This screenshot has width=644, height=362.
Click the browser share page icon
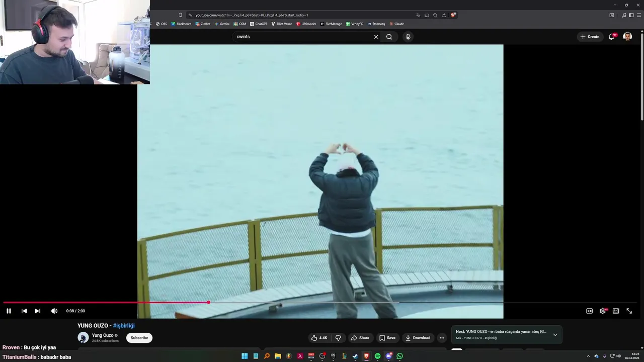(x=444, y=15)
